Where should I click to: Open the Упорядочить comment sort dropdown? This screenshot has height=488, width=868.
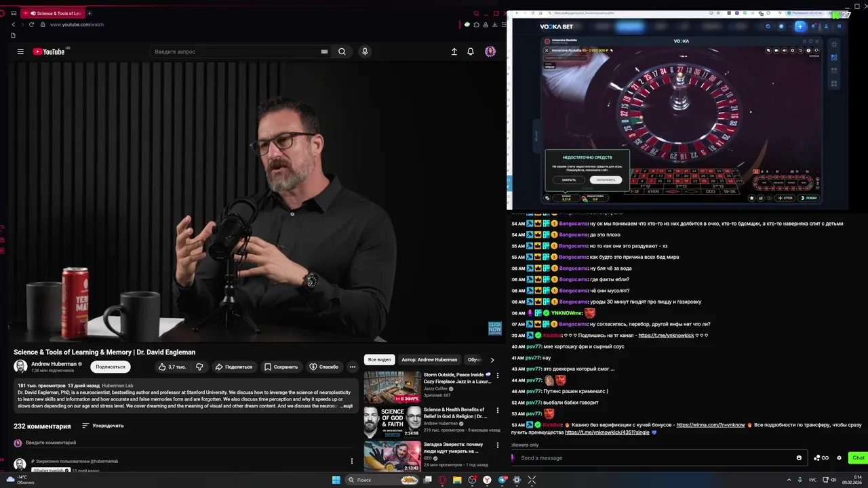[103, 426]
